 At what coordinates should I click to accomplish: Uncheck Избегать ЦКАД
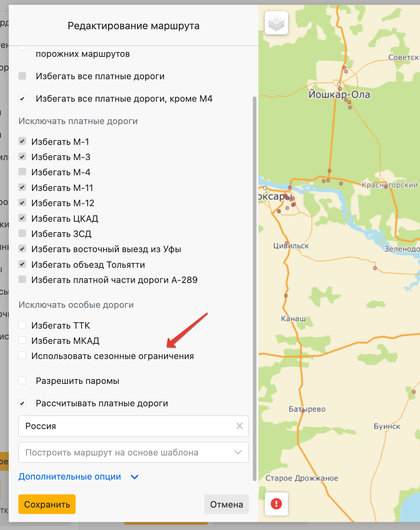click(22, 218)
